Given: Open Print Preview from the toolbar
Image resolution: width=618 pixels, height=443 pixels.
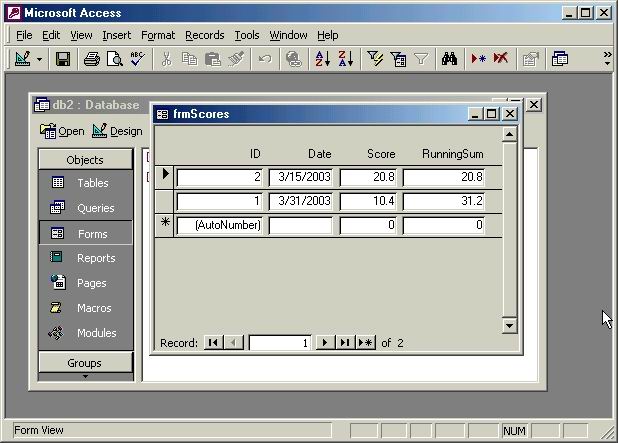Looking at the screenshot, I should coord(115,59).
